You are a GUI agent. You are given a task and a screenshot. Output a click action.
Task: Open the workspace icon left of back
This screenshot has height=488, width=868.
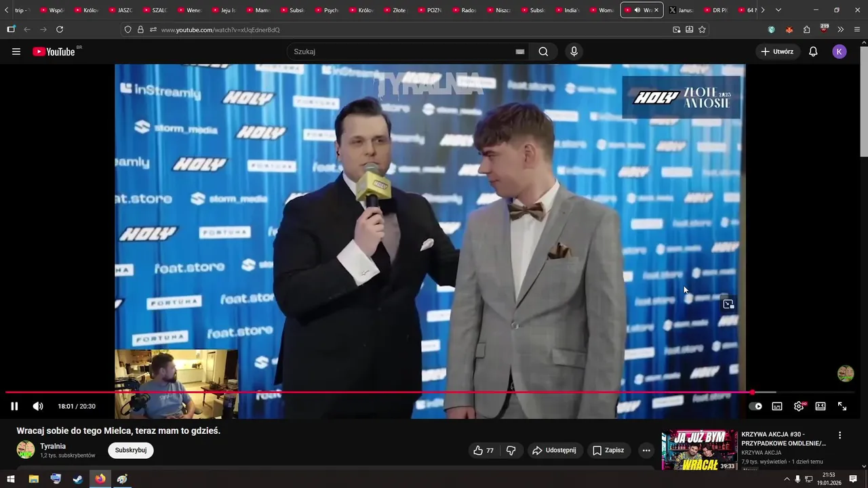11,29
